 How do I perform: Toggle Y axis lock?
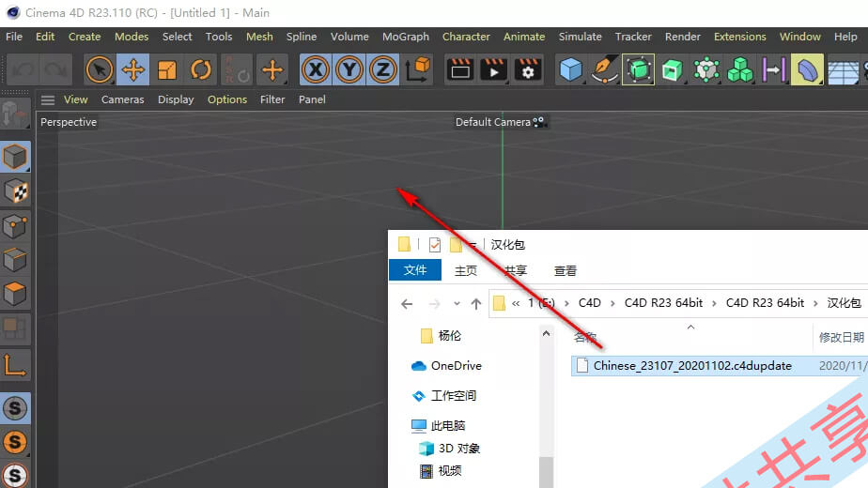pyautogui.click(x=349, y=69)
